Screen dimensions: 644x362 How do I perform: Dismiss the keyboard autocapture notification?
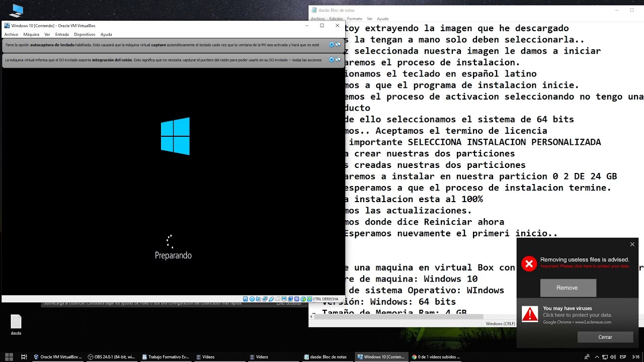point(332,45)
